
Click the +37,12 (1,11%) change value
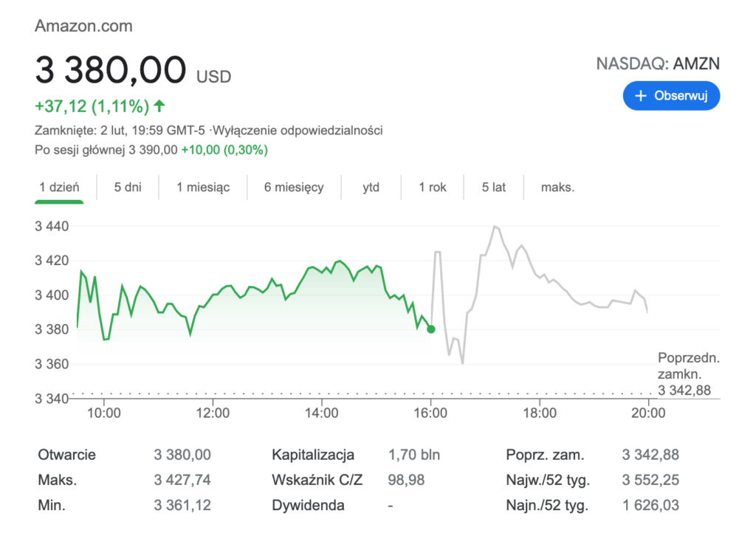coord(92,106)
